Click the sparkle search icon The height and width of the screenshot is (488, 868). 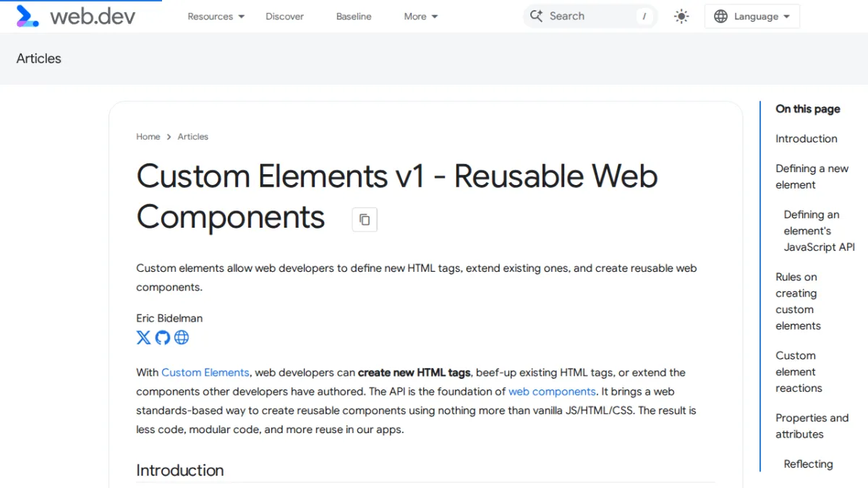point(536,16)
